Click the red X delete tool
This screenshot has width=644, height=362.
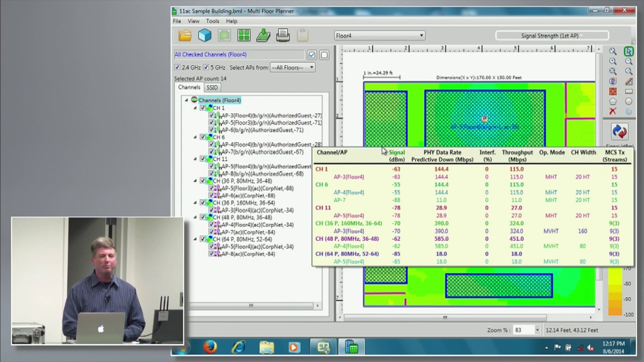coord(613,111)
